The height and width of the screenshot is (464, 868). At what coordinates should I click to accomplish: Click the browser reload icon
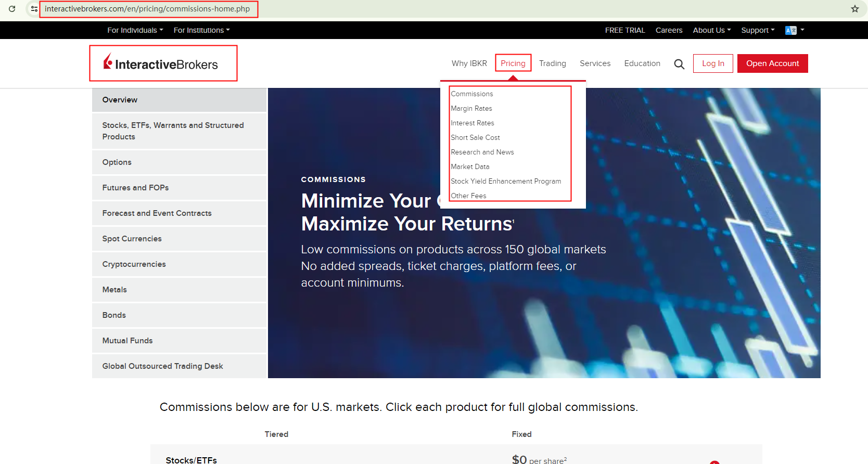pos(12,9)
